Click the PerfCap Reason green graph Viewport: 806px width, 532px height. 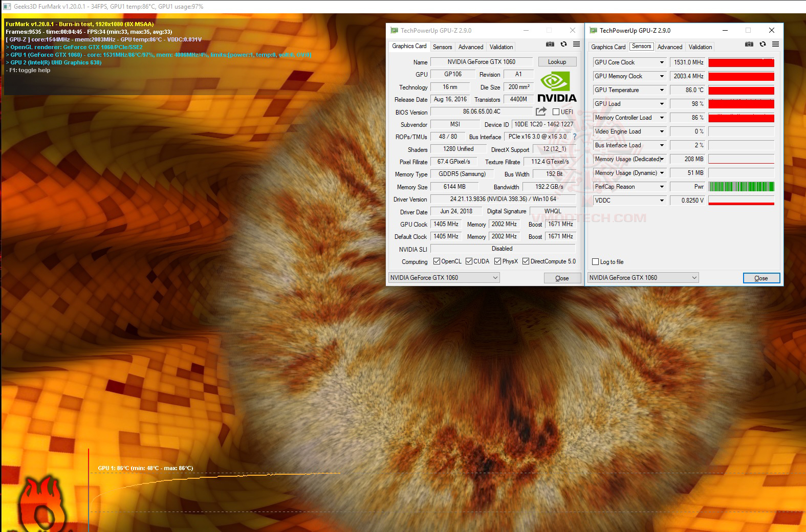click(741, 187)
